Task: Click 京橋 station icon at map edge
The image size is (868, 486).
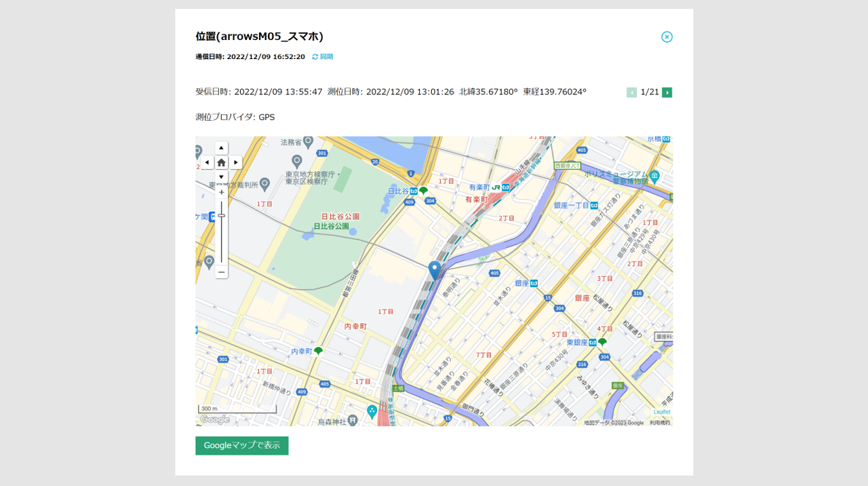Action: click(666, 139)
